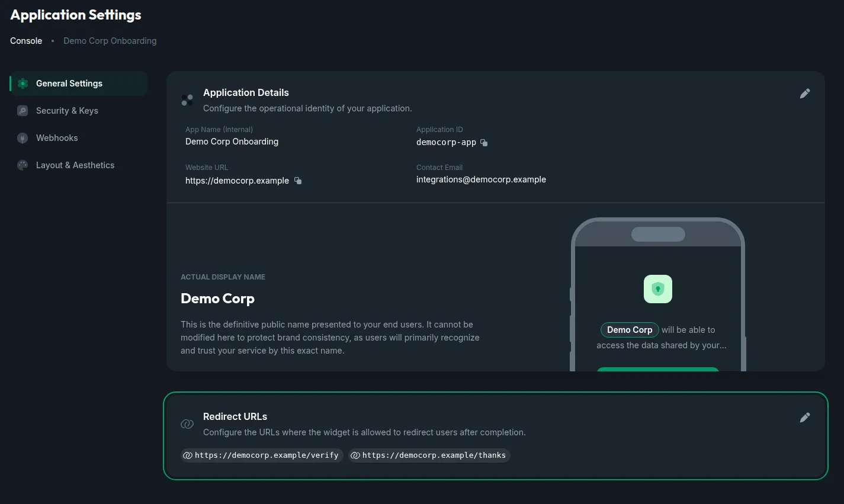Screen dimensions: 844x504
Task: Click the Demo Corp badge in phone preview
Action: tap(630, 330)
